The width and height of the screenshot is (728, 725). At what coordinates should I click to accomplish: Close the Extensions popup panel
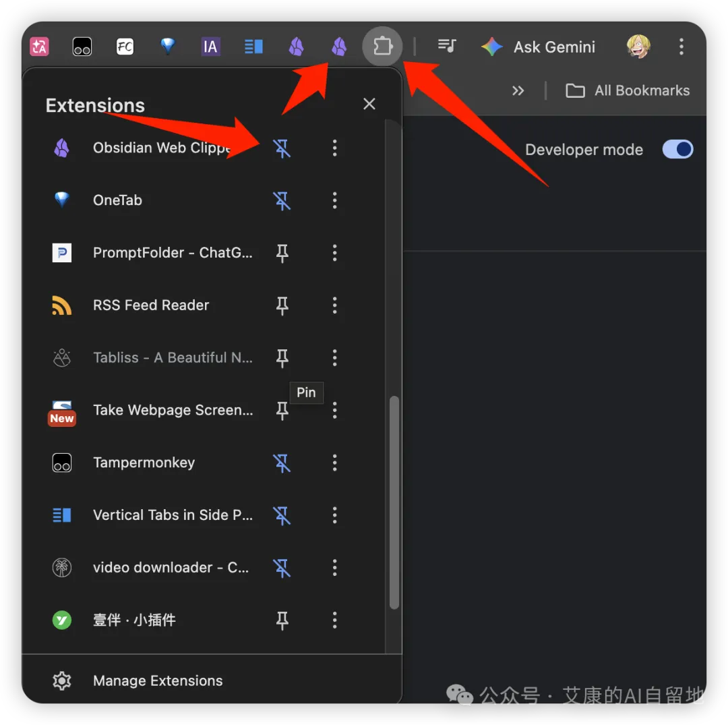click(x=369, y=104)
